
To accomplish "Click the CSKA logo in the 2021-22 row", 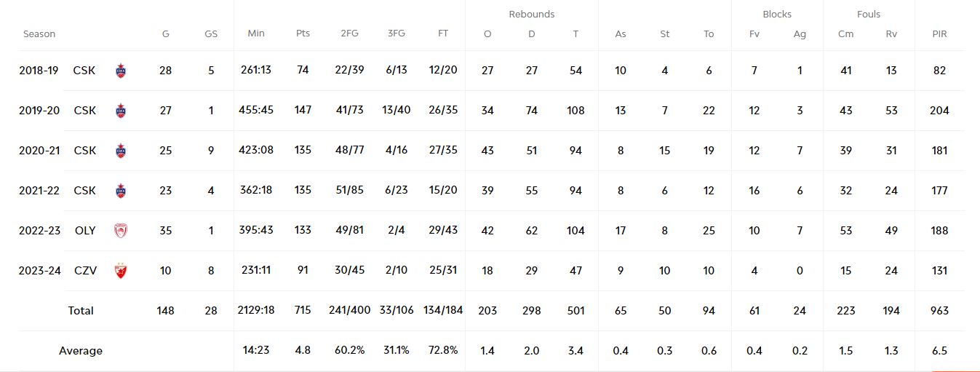I will [x=121, y=191].
